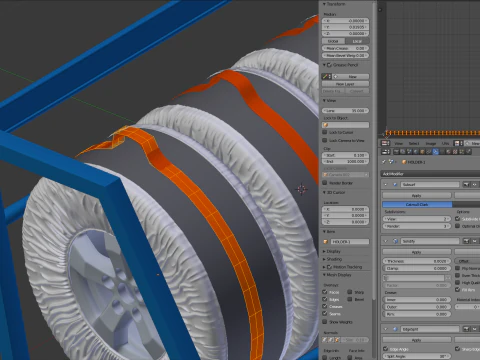Open the Render Layers properties tab
This screenshot has height=360, width=480.
(x=403, y=151)
